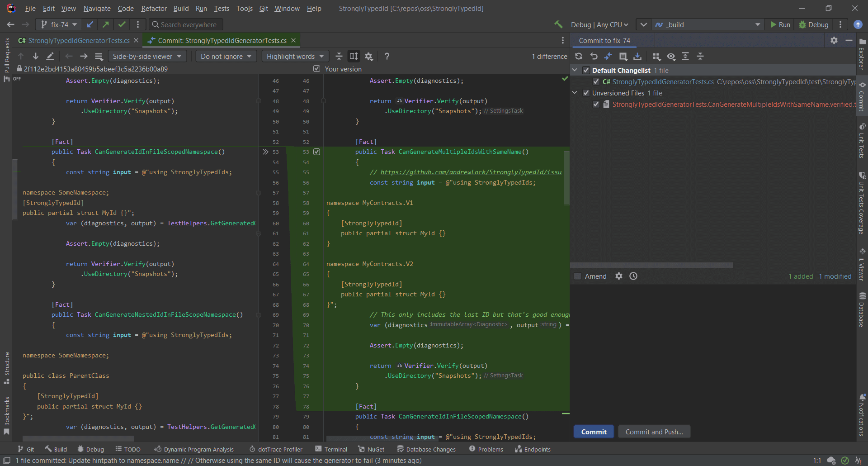The width and height of the screenshot is (868, 466).
Task: Jump to source pencil icon
Action: coord(50,56)
